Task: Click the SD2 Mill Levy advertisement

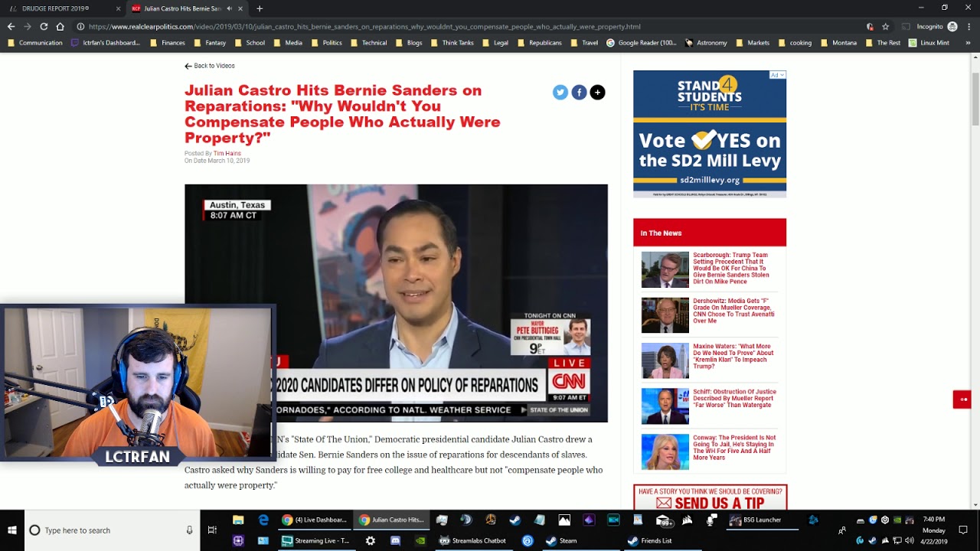Action: (710, 134)
